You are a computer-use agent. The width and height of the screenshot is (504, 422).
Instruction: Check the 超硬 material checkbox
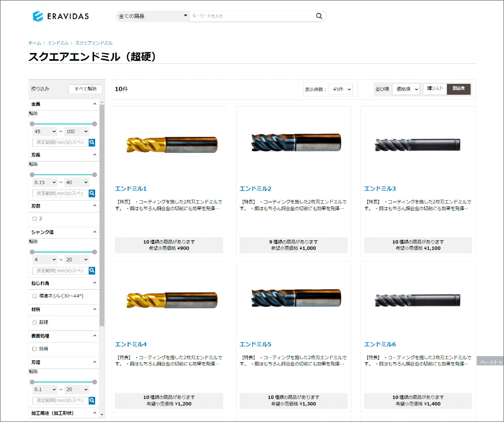[x=35, y=322]
